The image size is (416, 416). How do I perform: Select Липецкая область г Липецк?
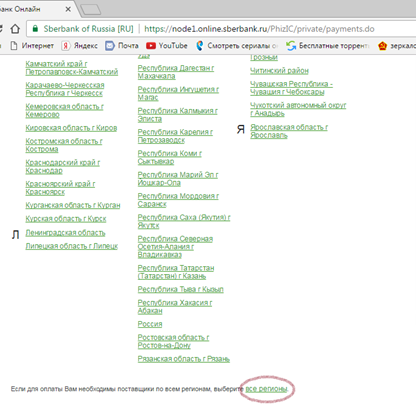(72, 246)
